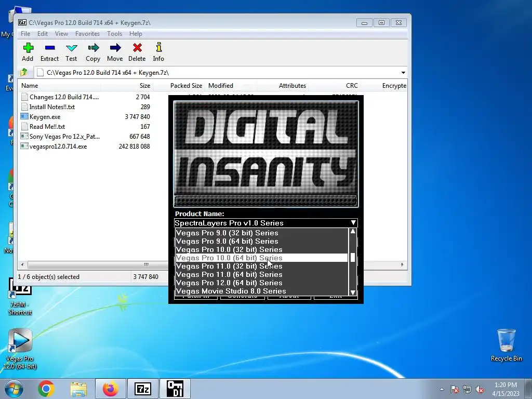Select the Install Notes!!.txt file
Image resolution: width=532 pixels, height=399 pixels.
(52, 107)
